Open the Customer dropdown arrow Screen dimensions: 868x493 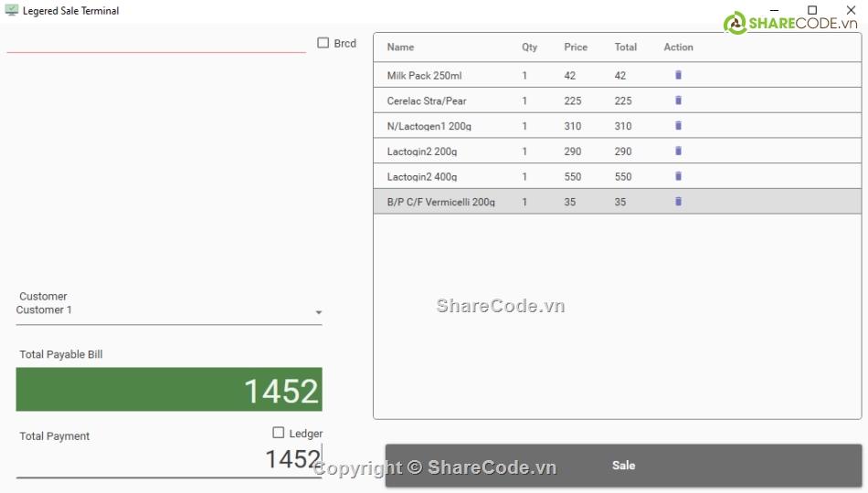[x=318, y=313]
